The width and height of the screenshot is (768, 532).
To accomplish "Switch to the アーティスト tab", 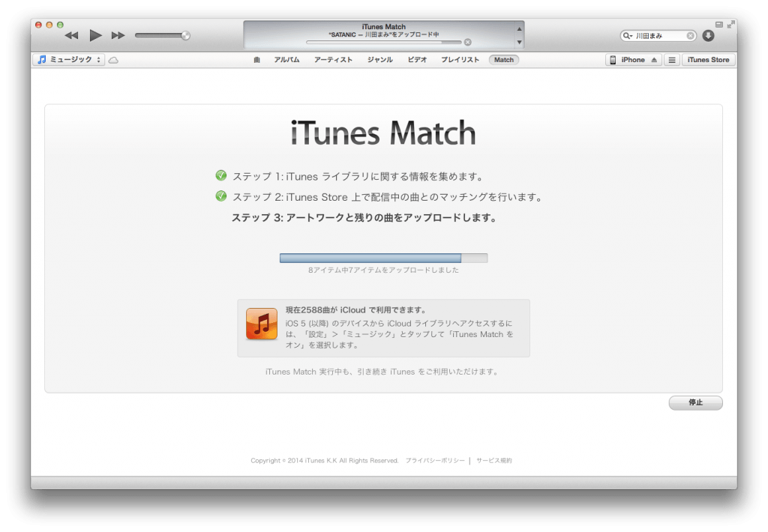I will (x=333, y=60).
